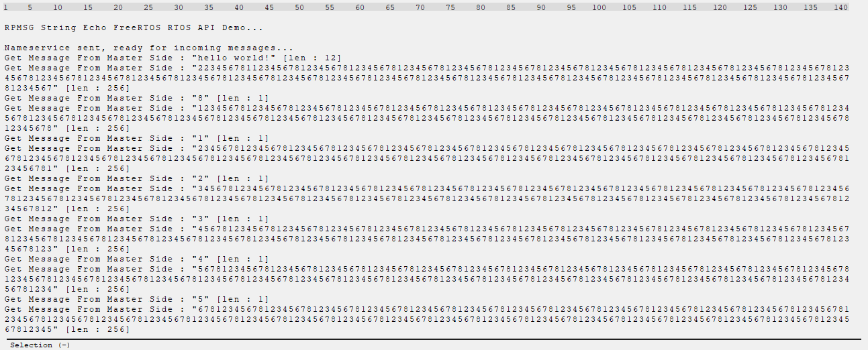Click column 50 mark on the ruler
The width and height of the screenshot is (868, 350).
click(x=299, y=7)
